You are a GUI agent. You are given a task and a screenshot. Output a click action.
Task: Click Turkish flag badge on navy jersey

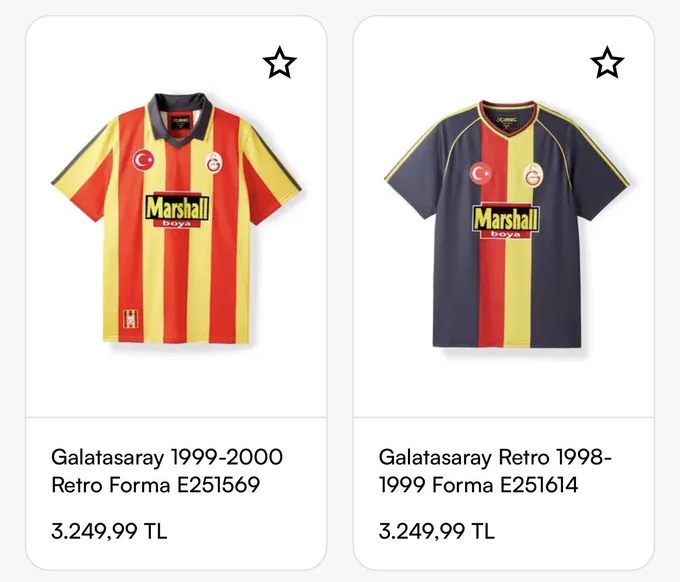tap(480, 173)
